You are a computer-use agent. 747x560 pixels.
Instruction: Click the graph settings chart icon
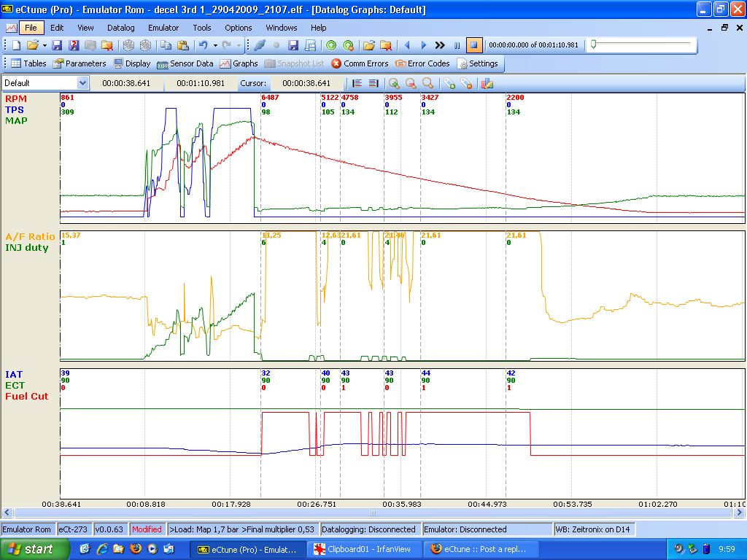487,84
